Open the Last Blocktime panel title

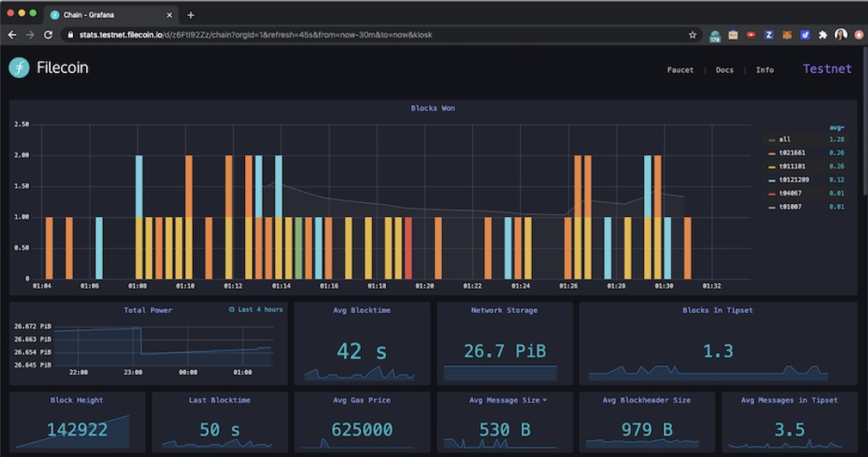(219, 400)
